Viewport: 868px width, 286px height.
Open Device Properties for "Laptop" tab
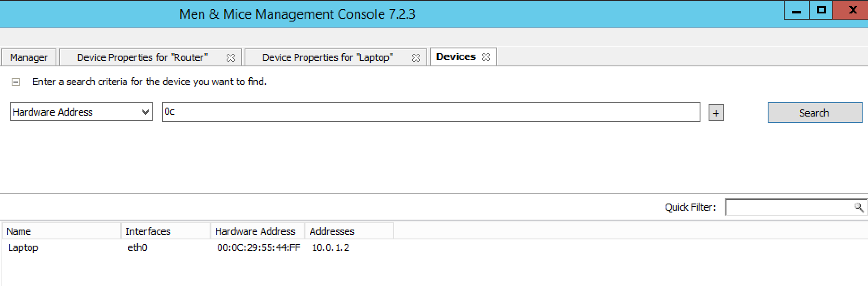coord(327,57)
